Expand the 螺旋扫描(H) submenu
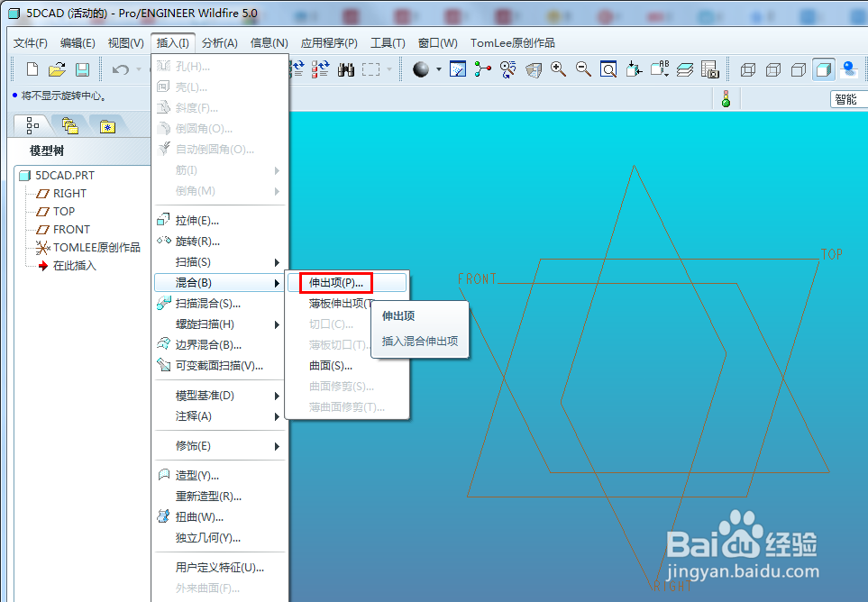 pos(220,324)
